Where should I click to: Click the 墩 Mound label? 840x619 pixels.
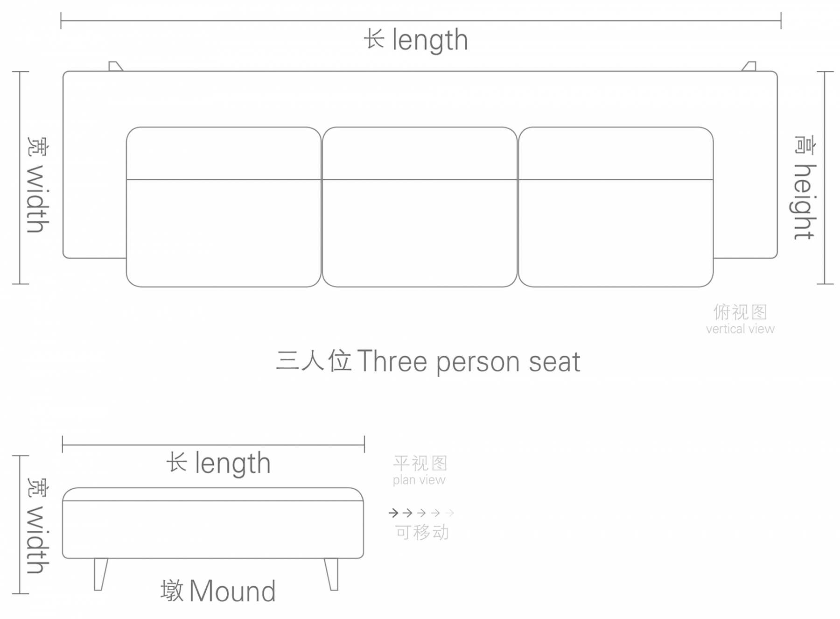[218, 591]
